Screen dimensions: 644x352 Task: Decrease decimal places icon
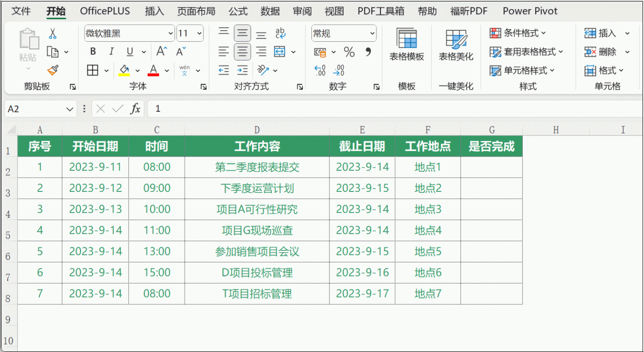click(x=339, y=70)
